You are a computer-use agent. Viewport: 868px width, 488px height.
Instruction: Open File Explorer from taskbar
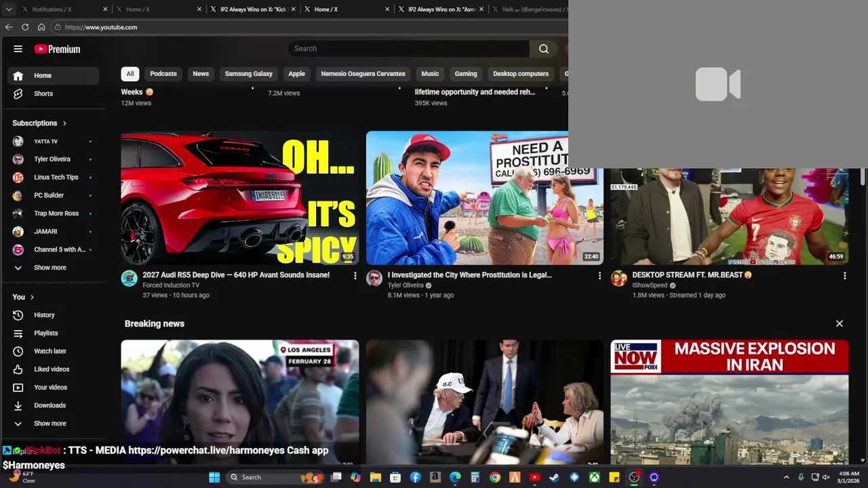375,477
